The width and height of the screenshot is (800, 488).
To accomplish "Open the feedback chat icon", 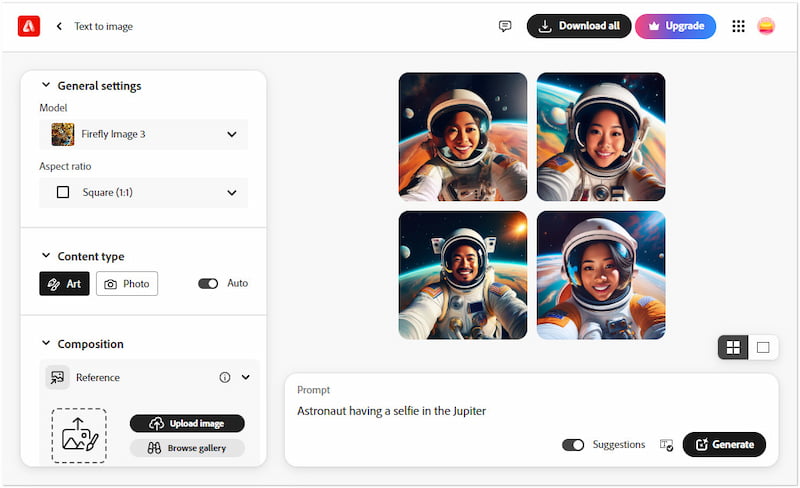I will pos(505,26).
